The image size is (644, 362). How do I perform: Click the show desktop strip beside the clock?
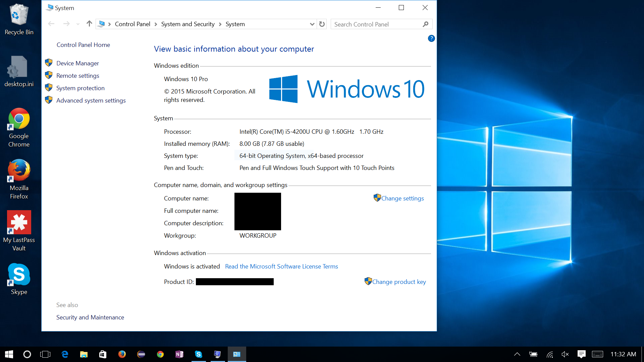click(x=642, y=354)
